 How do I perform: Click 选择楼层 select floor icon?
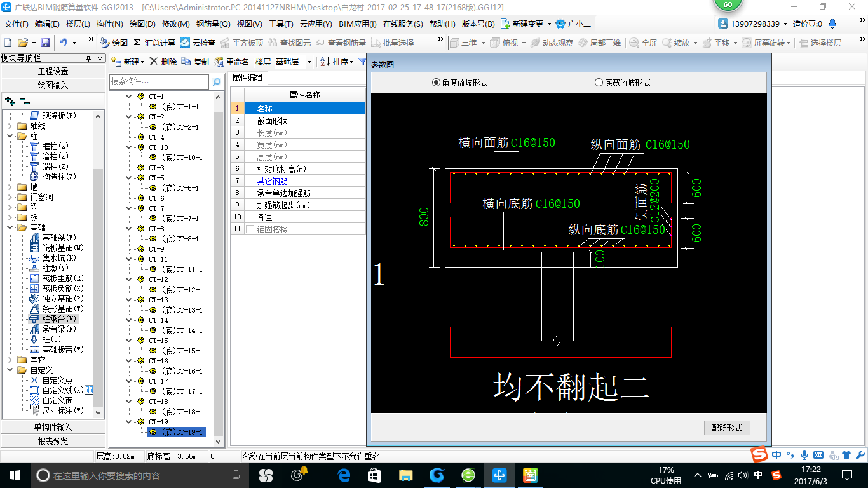(x=820, y=43)
